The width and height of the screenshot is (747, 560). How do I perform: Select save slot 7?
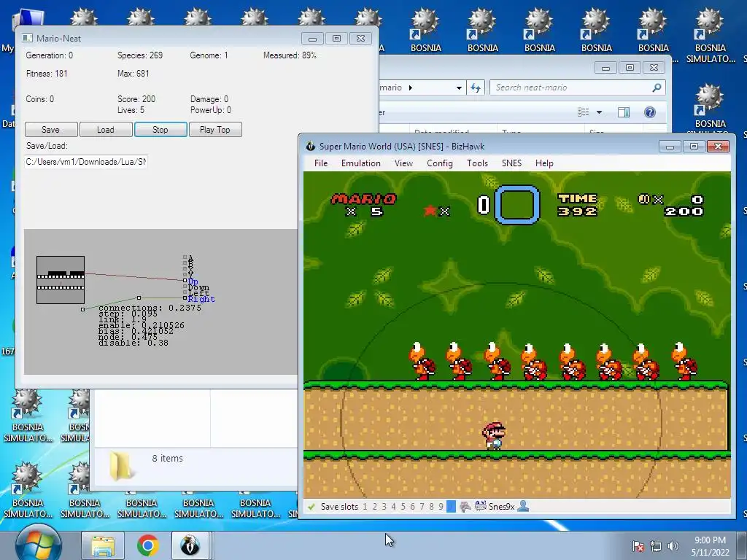click(422, 507)
